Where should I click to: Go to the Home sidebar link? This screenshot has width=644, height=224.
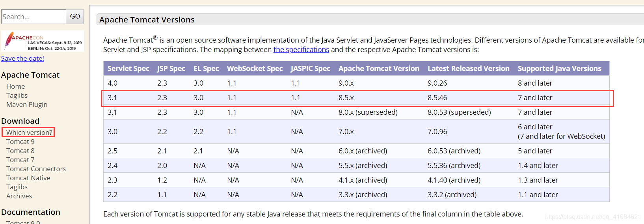click(16, 86)
